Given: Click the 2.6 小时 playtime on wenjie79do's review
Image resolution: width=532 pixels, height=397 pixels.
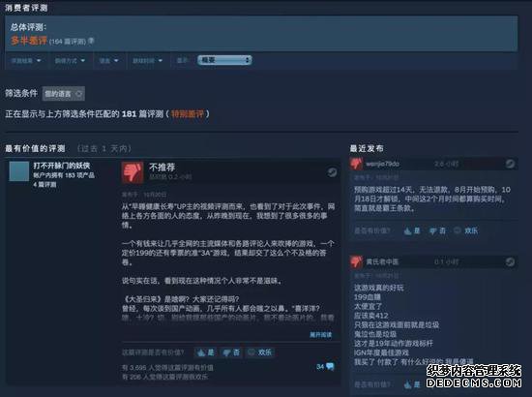Looking at the screenshot, I should (447, 164).
